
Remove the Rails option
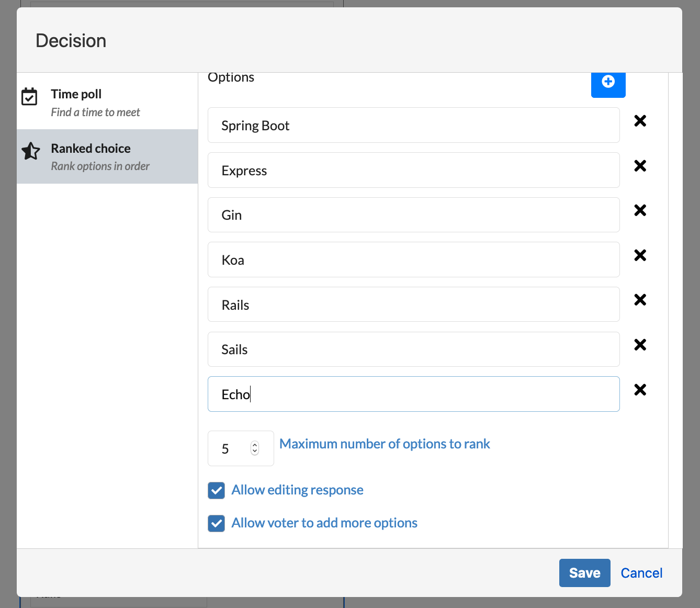640,300
